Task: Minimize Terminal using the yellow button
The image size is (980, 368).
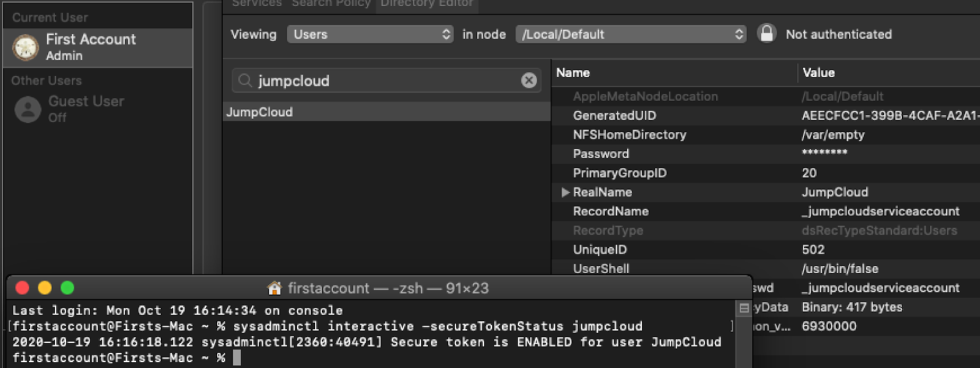Action: (45, 288)
